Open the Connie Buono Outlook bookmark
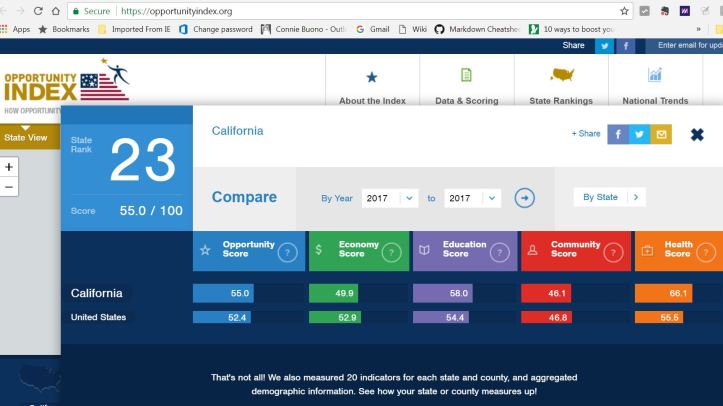This screenshot has width=723, height=406. (303, 29)
